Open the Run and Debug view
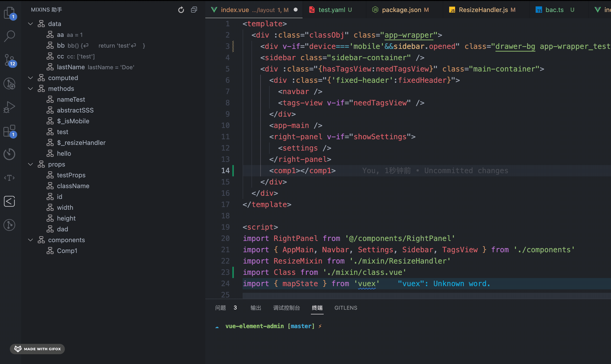The width and height of the screenshot is (611, 364). (x=9, y=107)
